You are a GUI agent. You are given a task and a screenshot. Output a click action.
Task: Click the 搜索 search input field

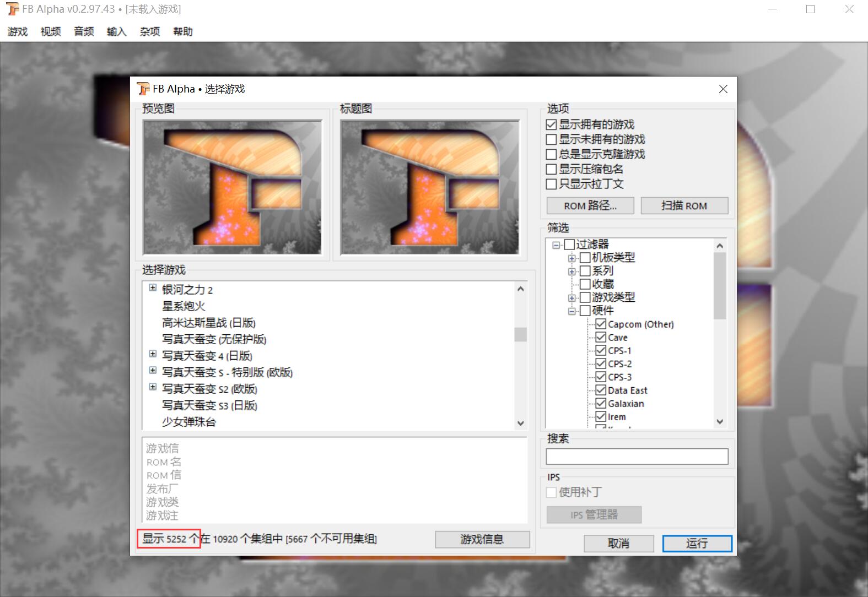pos(637,457)
